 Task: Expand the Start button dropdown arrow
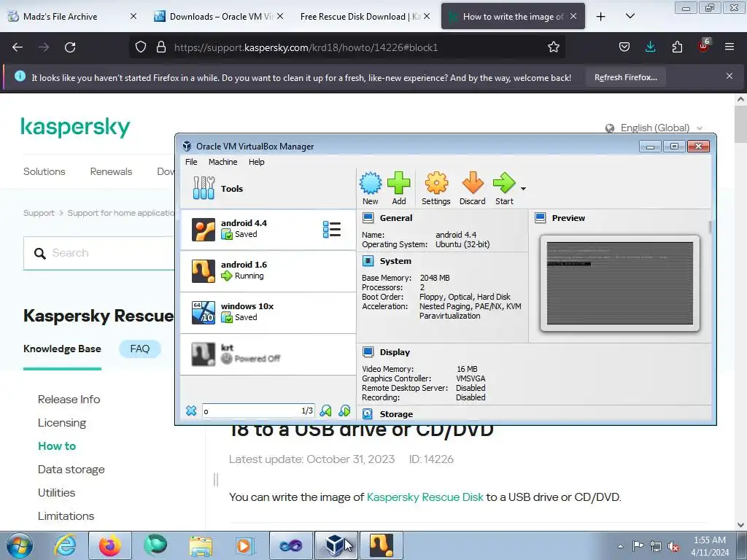[523, 189]
